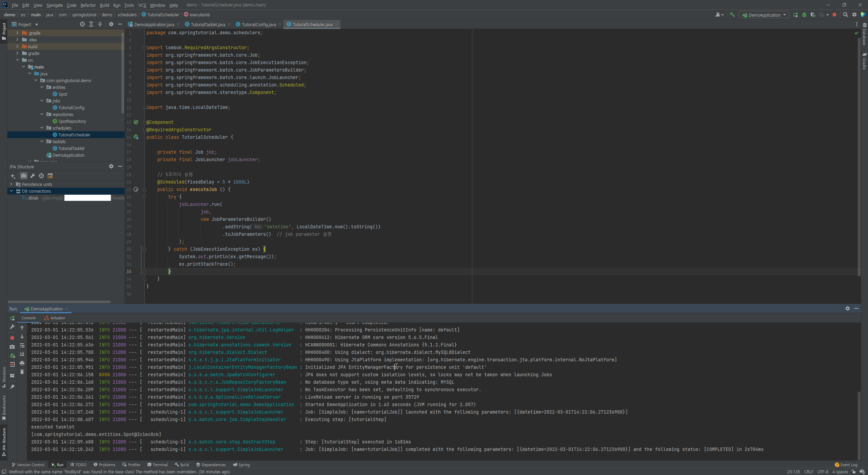Collapse the DB connections node
868x475 pixels.
12,191
